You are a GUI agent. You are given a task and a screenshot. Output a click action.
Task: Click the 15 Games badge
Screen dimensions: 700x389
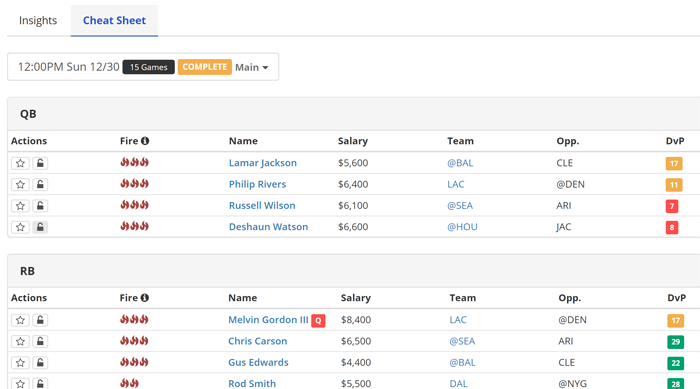point(149,67)
